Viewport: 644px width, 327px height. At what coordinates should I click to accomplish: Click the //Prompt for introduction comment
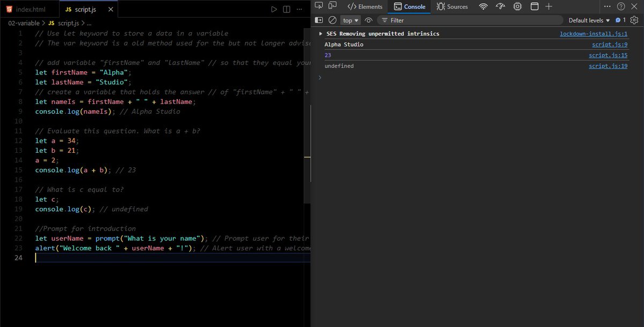pyautogui.click(x=85, y=228)
